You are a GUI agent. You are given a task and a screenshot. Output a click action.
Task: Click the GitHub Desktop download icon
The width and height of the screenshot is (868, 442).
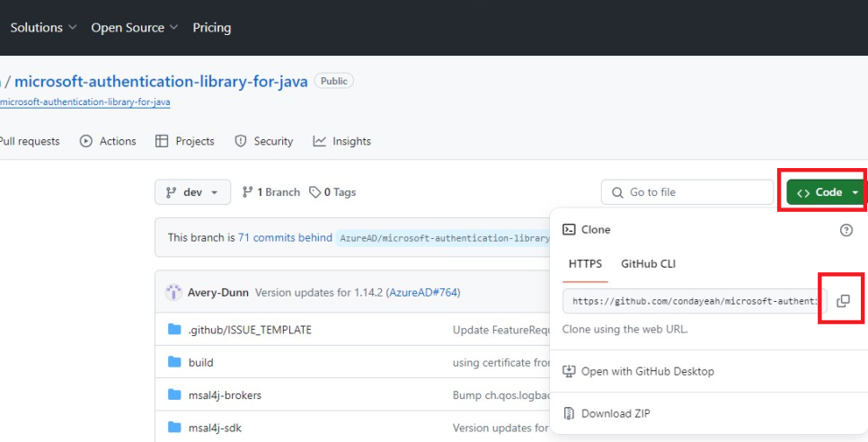pos(569,371)
